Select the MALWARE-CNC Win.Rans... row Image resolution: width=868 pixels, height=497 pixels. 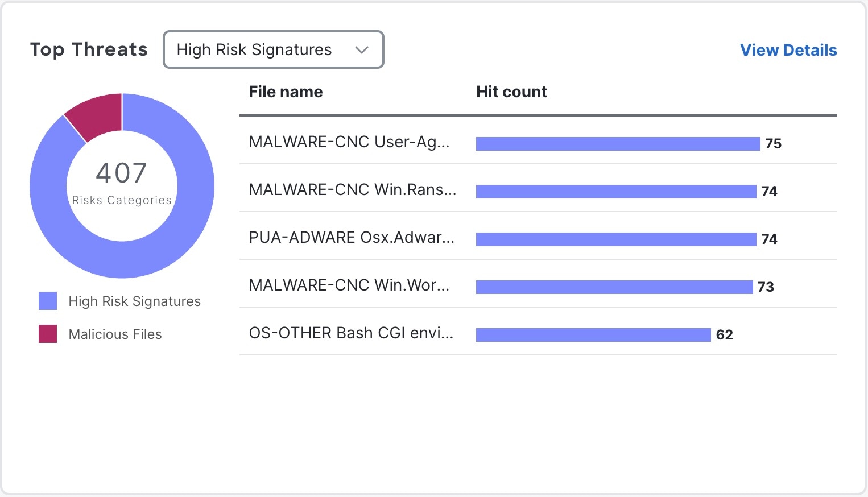pos(353,190)
